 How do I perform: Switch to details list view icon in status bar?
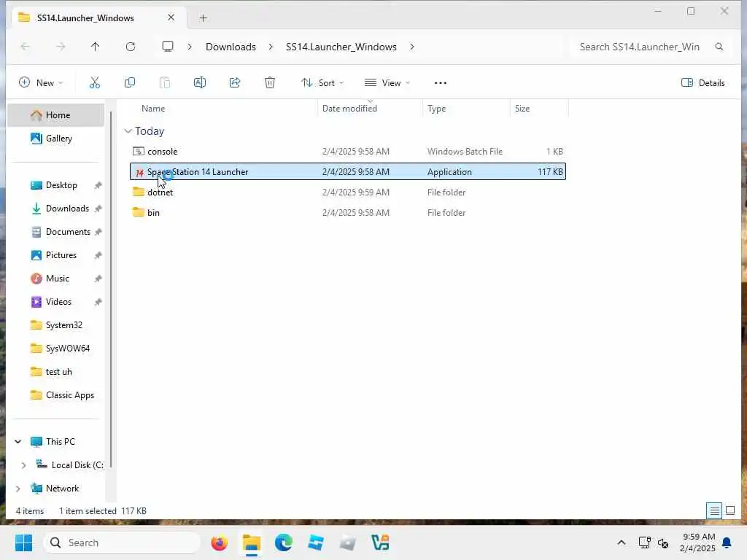click(x=715, y=511)
